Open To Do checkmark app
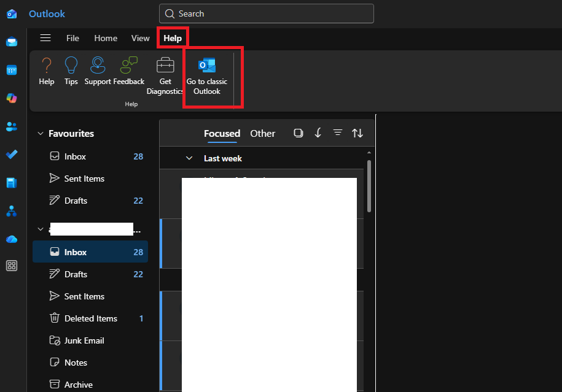 click(x=12, y=155)
